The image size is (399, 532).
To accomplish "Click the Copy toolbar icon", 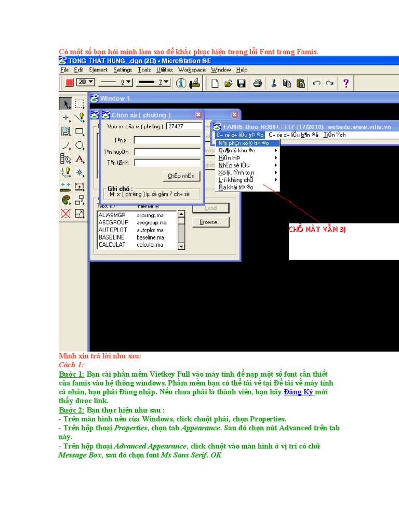I will pos(287,83).
